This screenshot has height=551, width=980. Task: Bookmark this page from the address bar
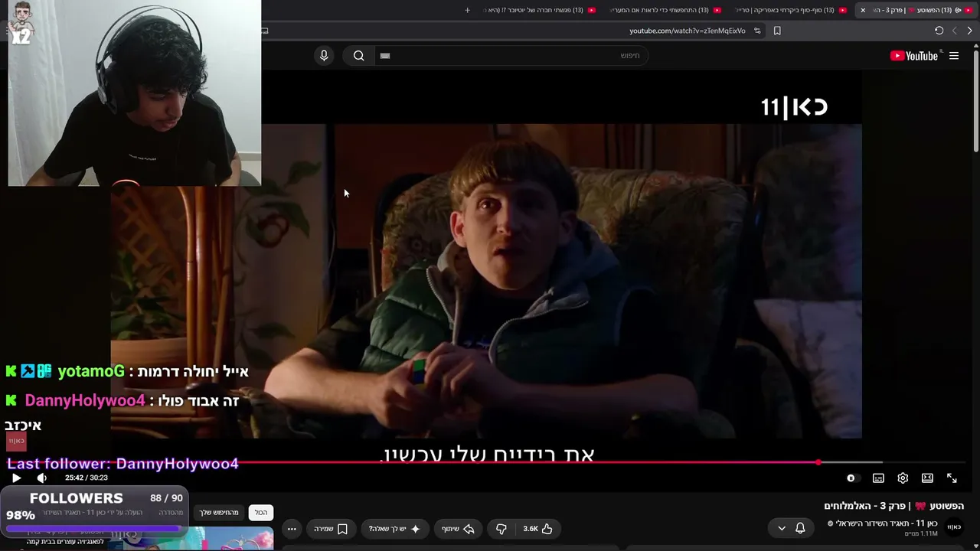click(x=777, y=31)
